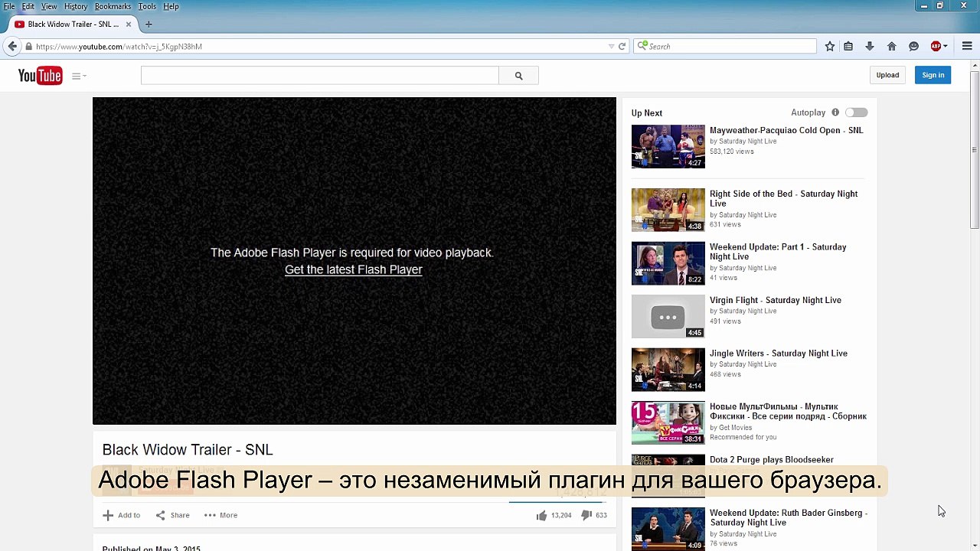Screen dimensions: 980x551
Task: Open the Edit menu
Action: tap(28, 6)
